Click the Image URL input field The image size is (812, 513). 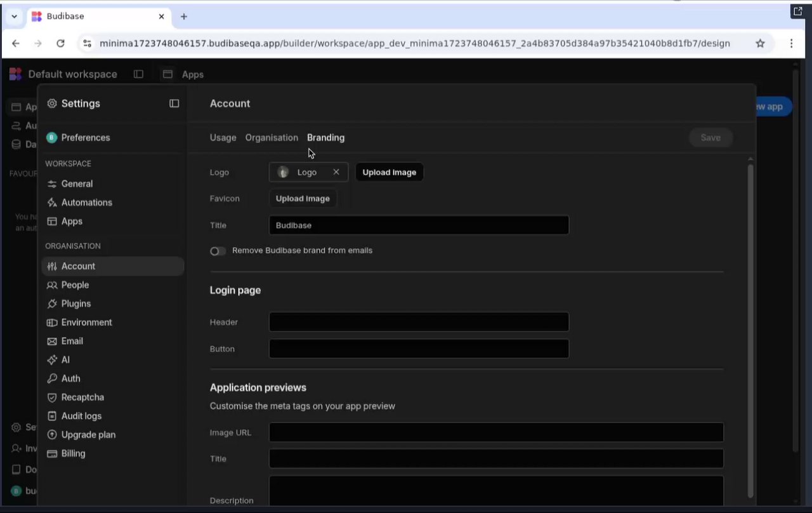(496, 432)
